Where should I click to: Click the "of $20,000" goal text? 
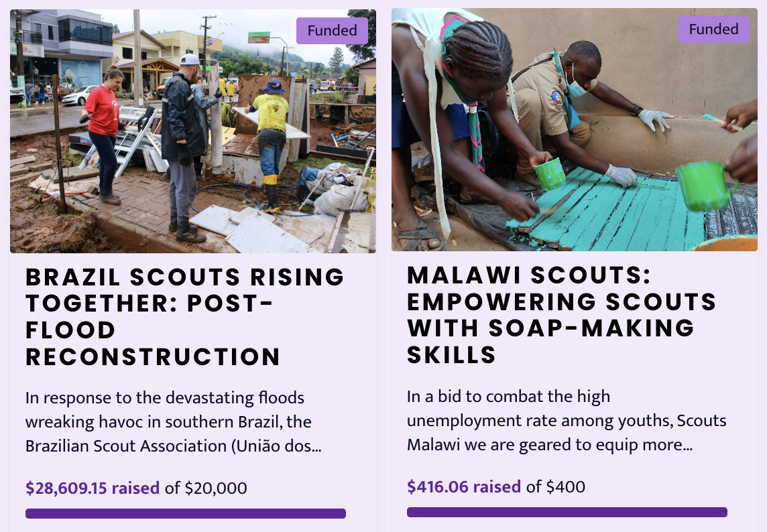[206, 488]
